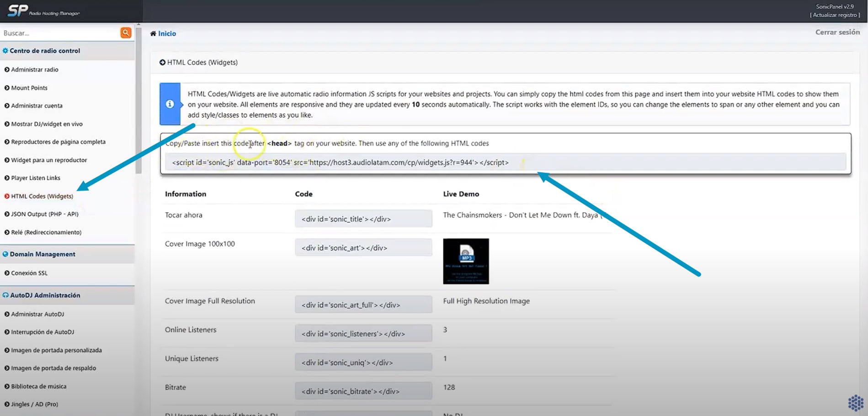Click the Actualizar registro link
868x416 pixels.
(x=835, y=15)
